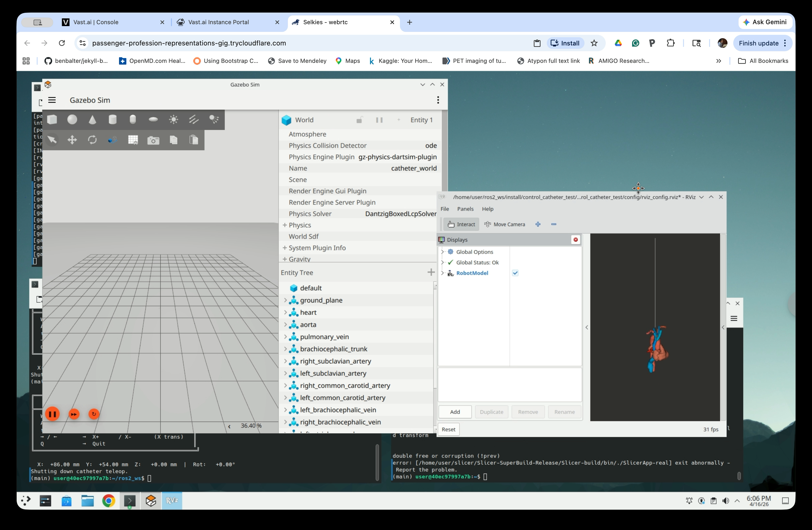The height and width of the screenshot is (530, 812).
Task: Add a point light via sun icon
Action: pyautogui.click(x=173, y=119)
